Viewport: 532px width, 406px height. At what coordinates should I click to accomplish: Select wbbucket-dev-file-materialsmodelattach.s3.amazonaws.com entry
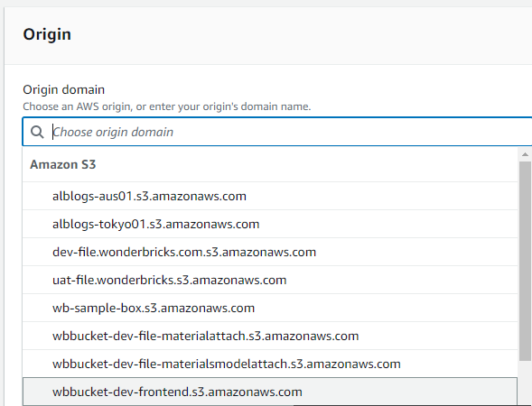(270, 364)
